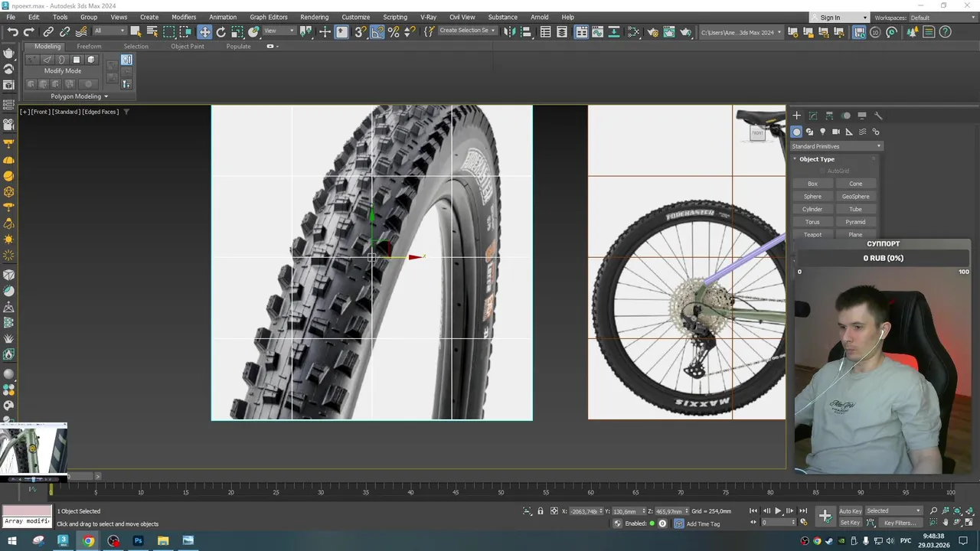980x551 pixels.
Task: Select the Select and Link tool
Action: coord(48,31)
